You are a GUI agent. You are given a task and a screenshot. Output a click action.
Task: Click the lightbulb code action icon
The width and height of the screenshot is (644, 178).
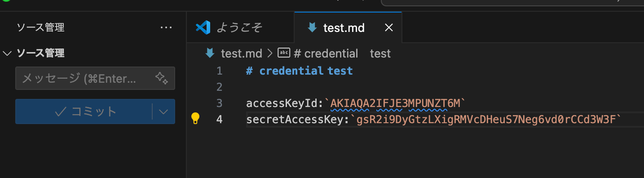195,119
